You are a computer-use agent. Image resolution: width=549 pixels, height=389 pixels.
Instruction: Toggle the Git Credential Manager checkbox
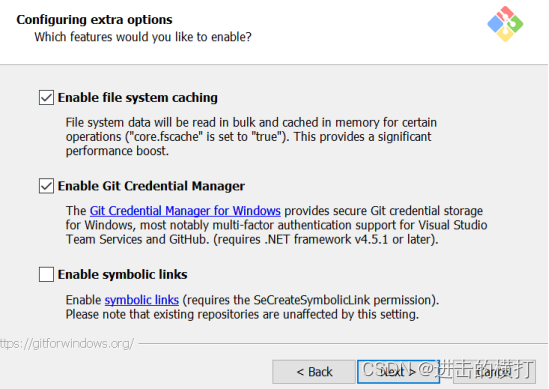point(46,186)
